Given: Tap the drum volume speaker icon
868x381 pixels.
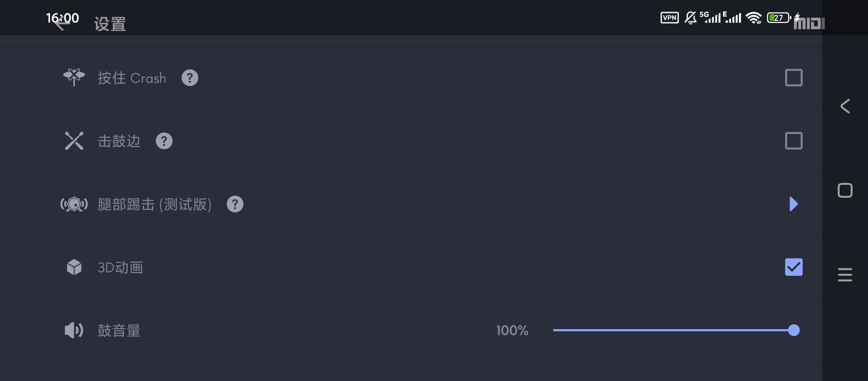Looking at the screenshot, I should (74, 330).
